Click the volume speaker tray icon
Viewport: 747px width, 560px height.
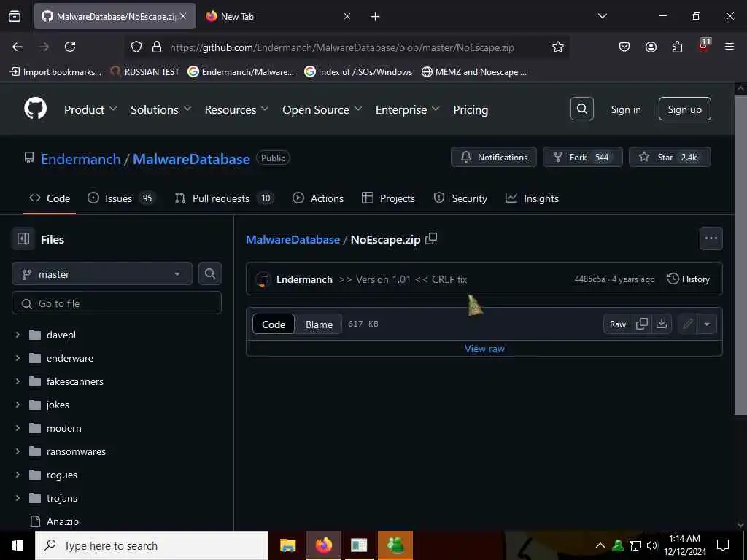[652, 545]
